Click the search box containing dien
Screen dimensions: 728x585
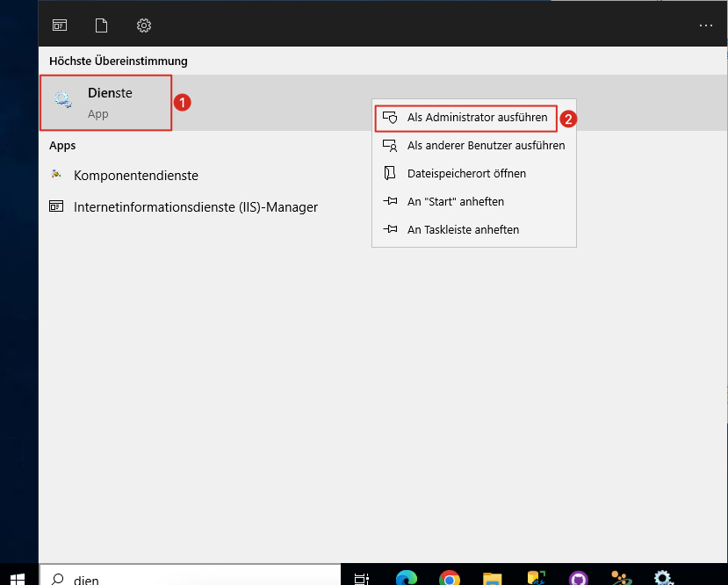point(190,575)
